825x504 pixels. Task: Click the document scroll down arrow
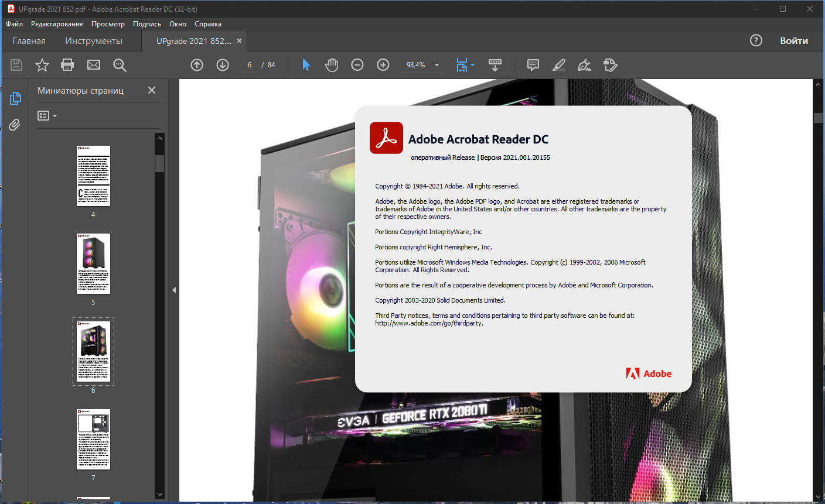coord(819,496)
